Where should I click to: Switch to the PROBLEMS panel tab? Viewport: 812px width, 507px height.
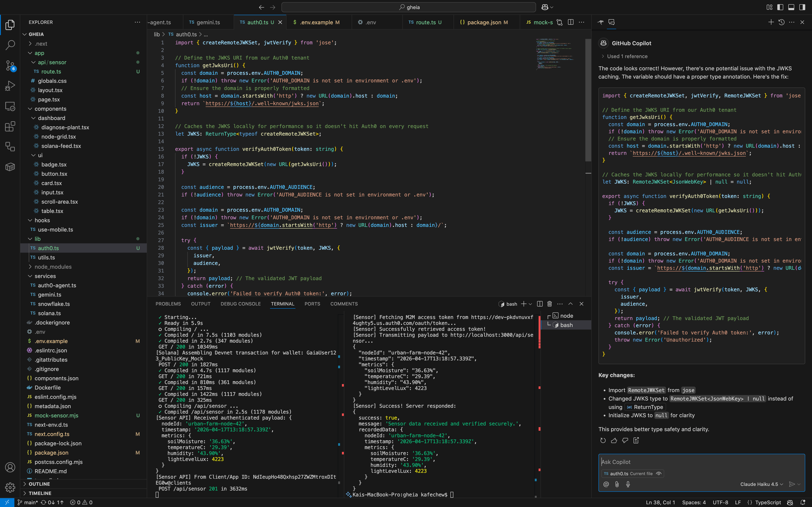[168, 304]
